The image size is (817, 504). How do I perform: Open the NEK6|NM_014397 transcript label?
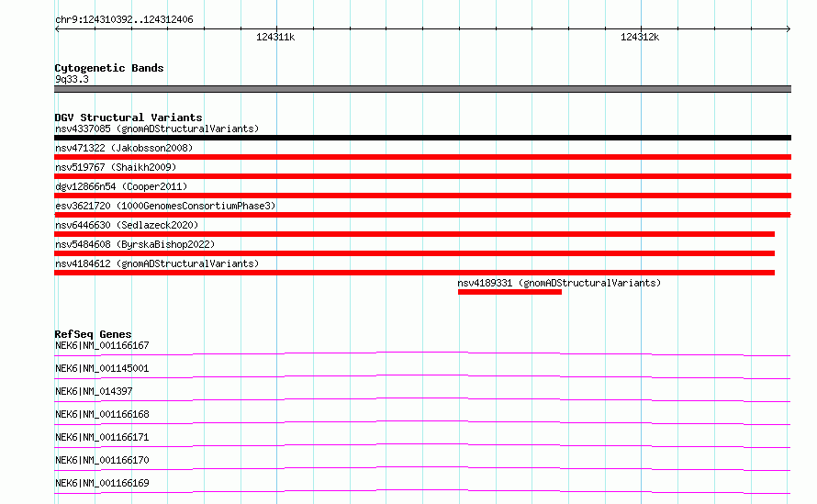click(94, 391)
